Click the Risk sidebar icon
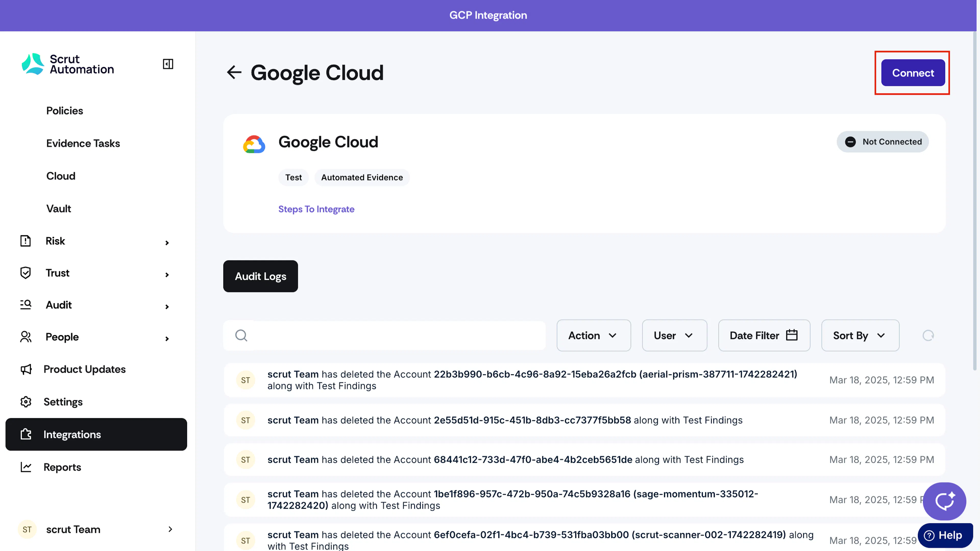The image size is (980, 551). [26, 241]
